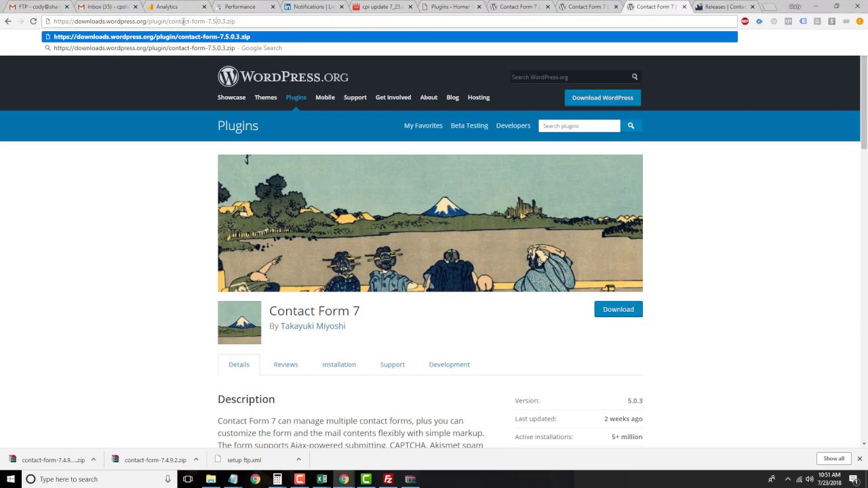
Task: Click the taskbar clock showing 10:51 AM
Action: [830, 479]
